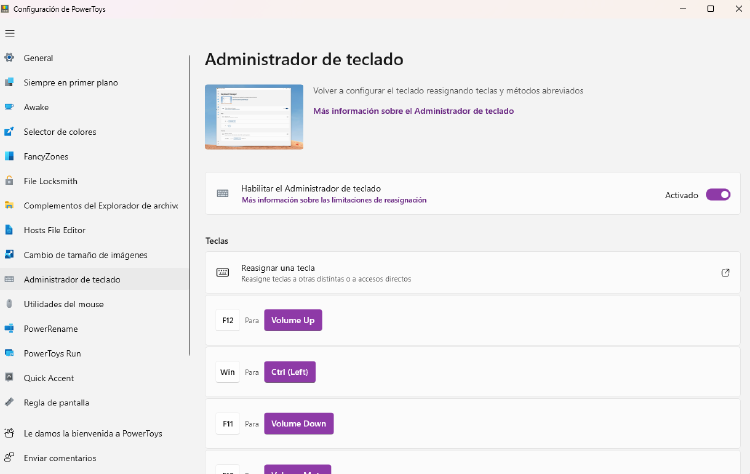The width and height of the screenshot is (750, 474).
Task: Click the Regla de pantalla ruler icon
Action: [x=10, y=403]
